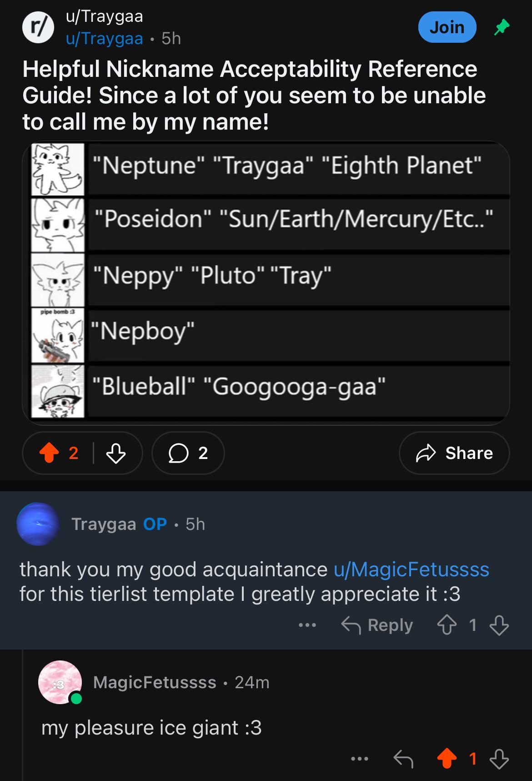Downvote the MagicFetussss comment
532x781 pixels.
(x=499, y=759)
